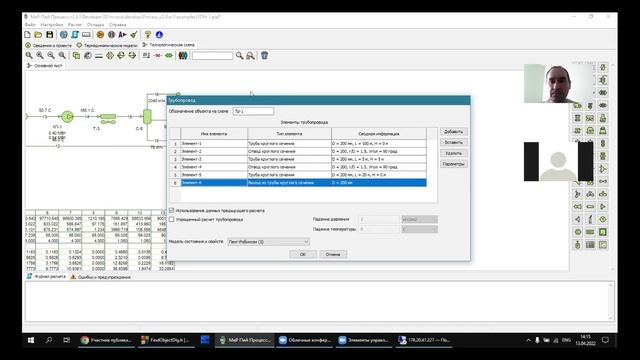Open Windows Task View
Screen dimensions: 640x360
click(x=67, y=340)
